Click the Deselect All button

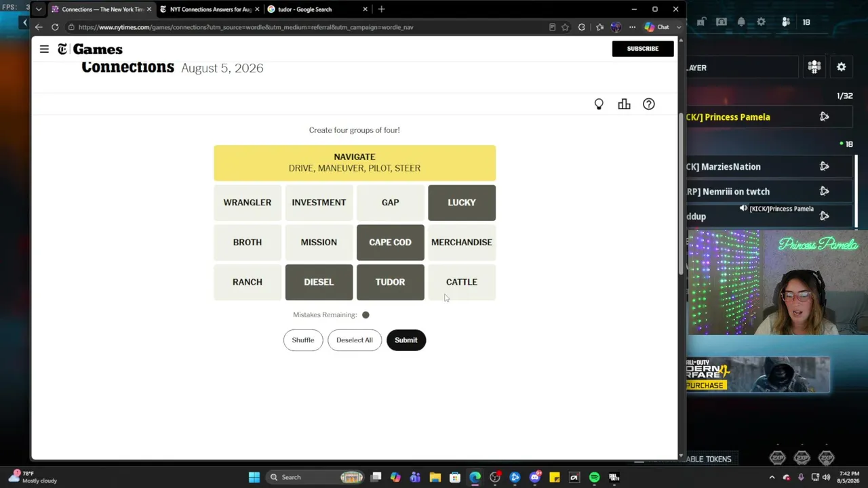tap(355, 340)
